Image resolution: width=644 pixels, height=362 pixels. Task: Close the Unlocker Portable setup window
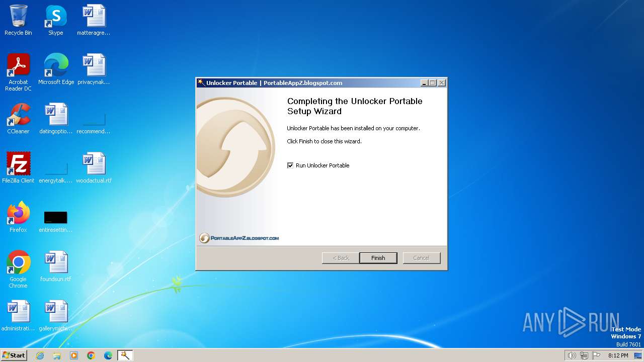pos(442,83)
